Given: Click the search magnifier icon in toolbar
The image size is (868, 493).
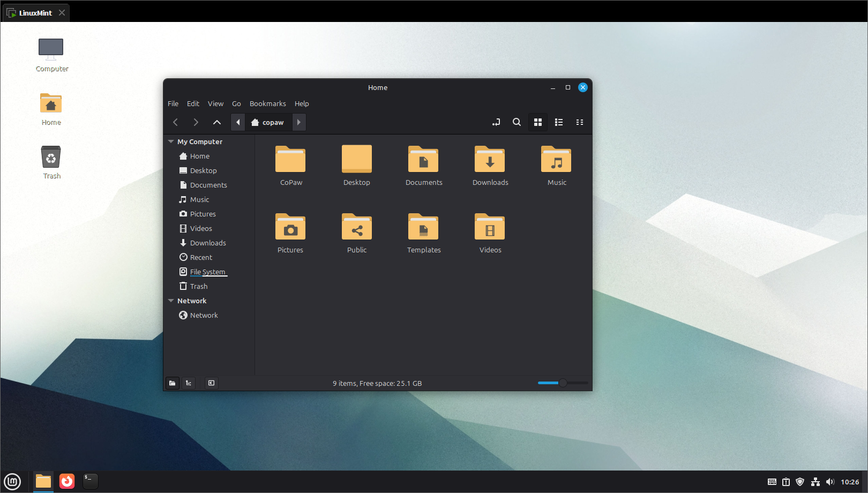Looking at the screenshot, I should (x=517, y=122).
